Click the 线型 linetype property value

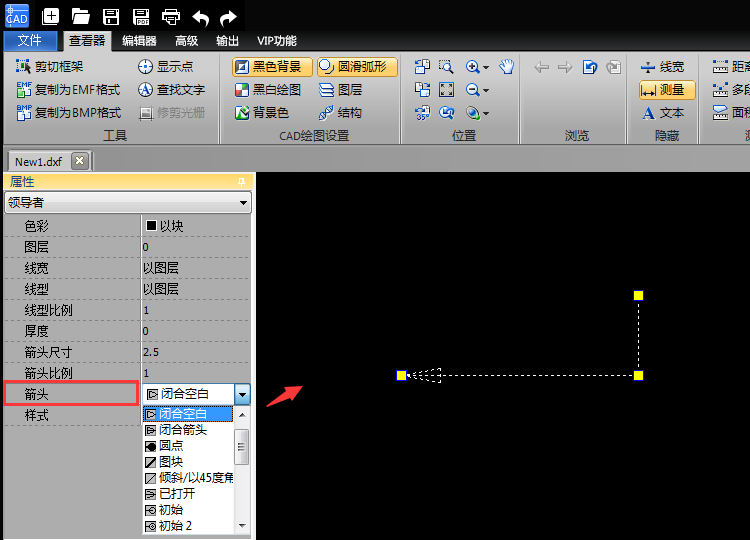[196, 289]
